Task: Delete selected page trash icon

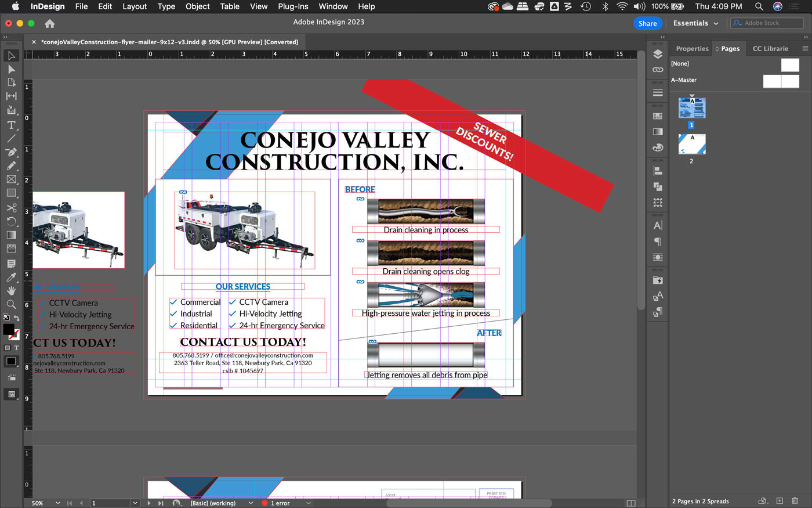Action: point(795,501)
